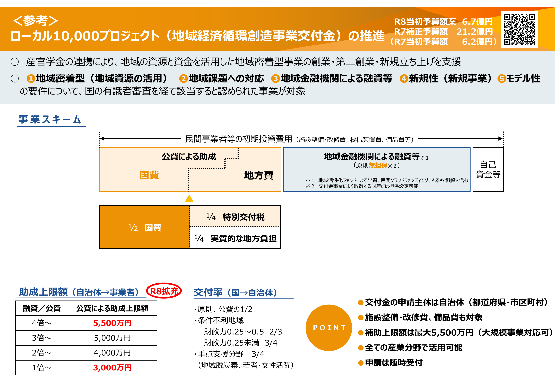The width and height of the screenshot is (555, 392).
Task: Click the 3,000万円 table cell
Action: [112, 368]
